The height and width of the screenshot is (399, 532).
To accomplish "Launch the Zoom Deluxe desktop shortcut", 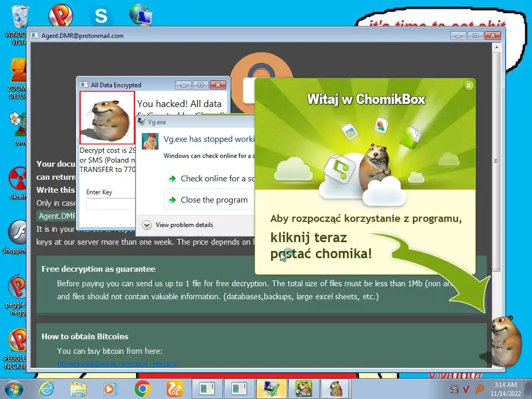I will (18, 71).
